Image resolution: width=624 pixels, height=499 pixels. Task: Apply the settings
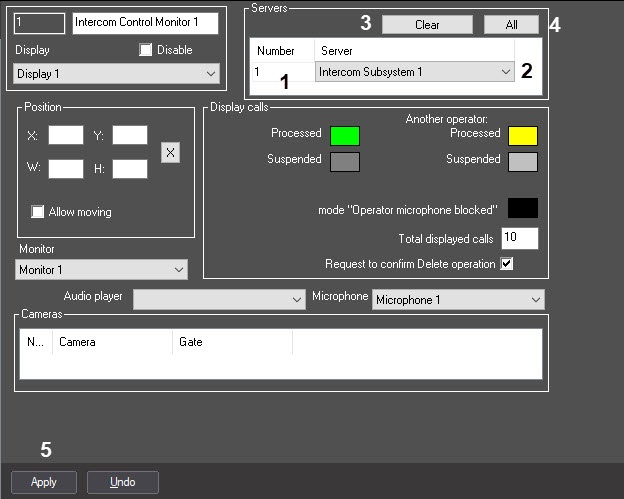44,482
